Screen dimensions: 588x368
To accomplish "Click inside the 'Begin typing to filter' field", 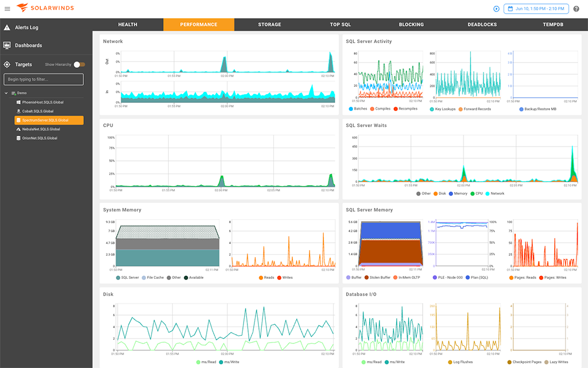I will coord(43,79).
